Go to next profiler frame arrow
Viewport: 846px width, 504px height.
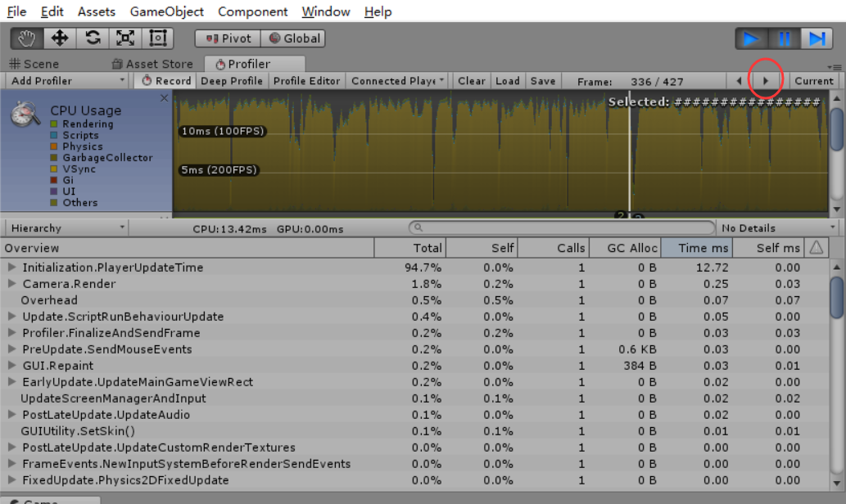click(766, 81)
